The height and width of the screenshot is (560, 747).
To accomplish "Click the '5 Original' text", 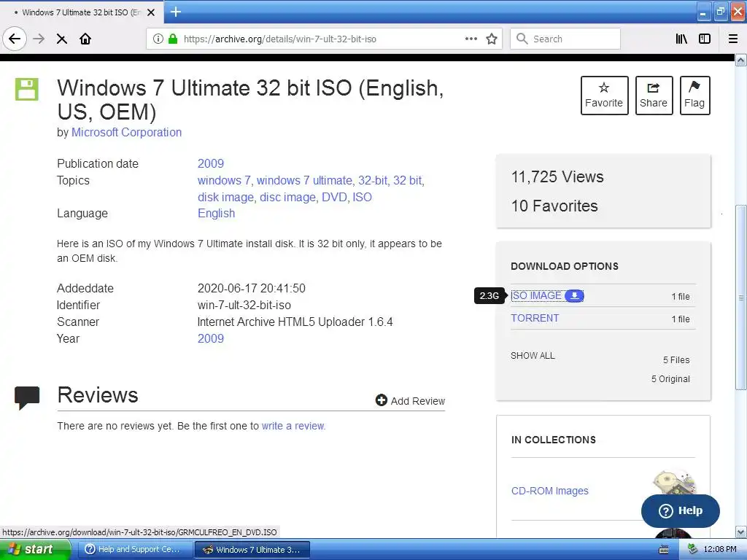I will tap(670, 379).
